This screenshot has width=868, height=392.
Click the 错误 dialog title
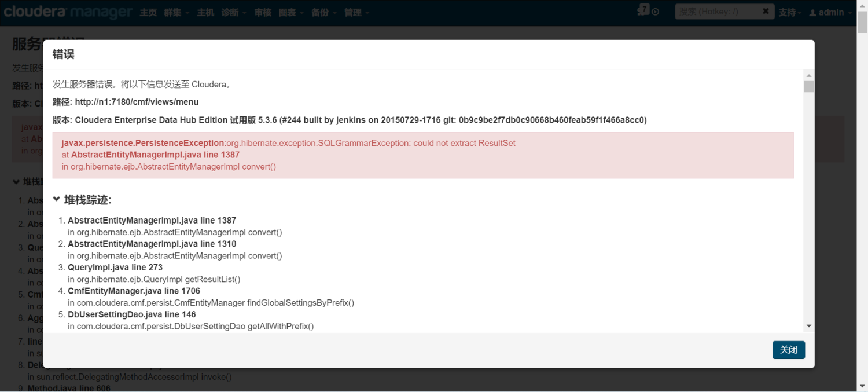pos(63,54)
